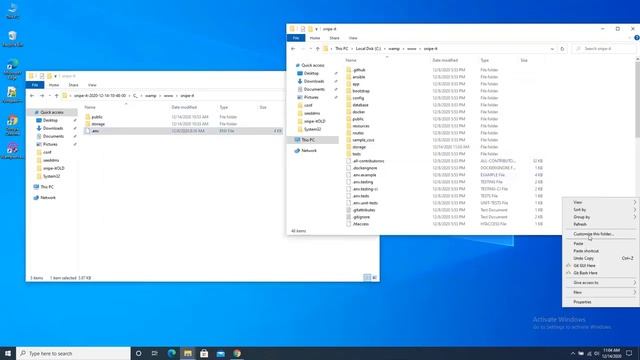Click the taskbar search box

[x=73, y=353]
